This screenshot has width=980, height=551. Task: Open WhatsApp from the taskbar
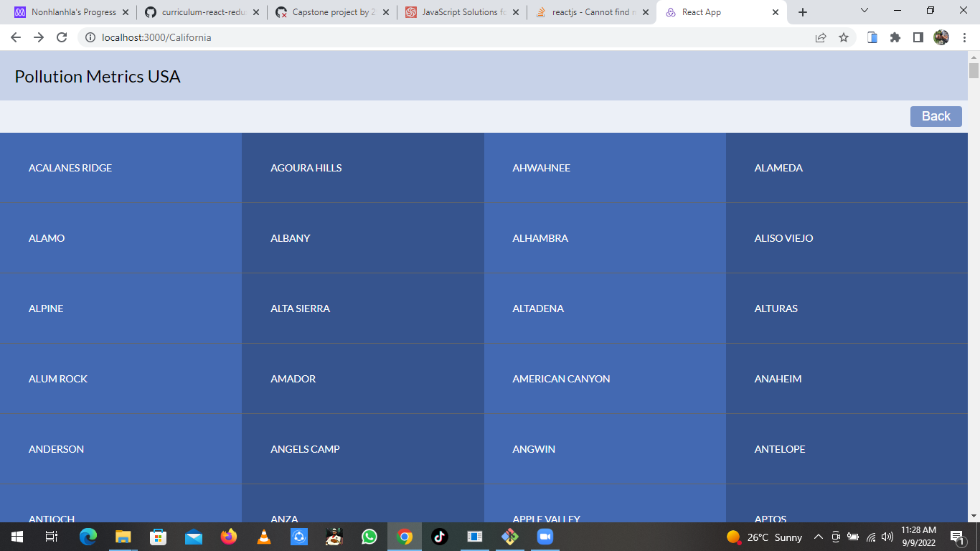tap(369, 537)
